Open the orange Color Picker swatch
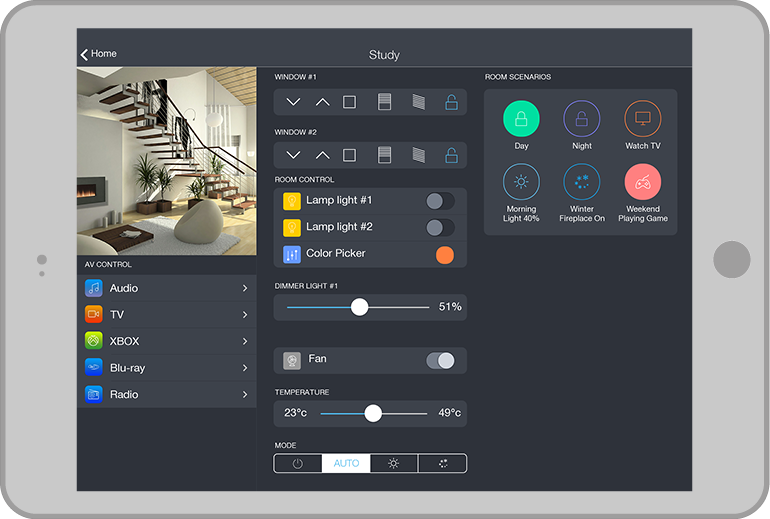 pyautogui.click(x=445, y=255)
